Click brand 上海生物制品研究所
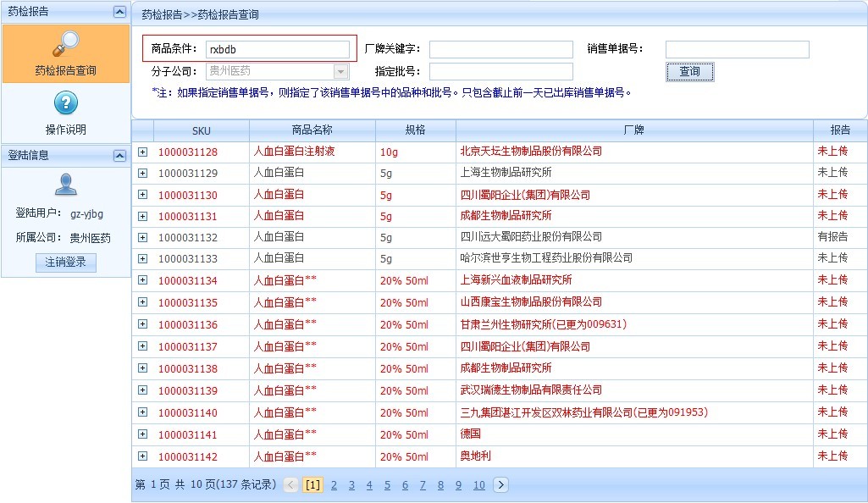The width and height of the screenshot is (868, 503). [x=506, y=173]
